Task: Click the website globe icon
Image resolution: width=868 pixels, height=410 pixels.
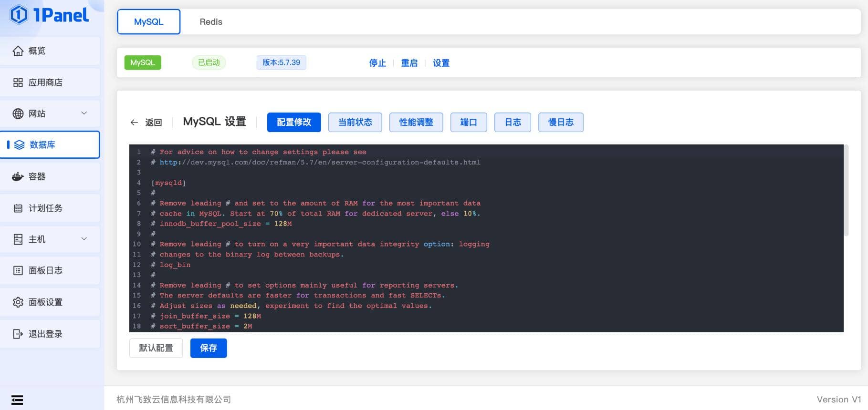Action: click(18, 113)
